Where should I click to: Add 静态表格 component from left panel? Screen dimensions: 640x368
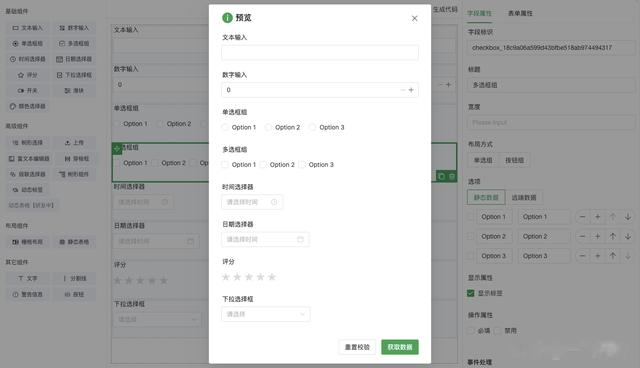[x=74, y=242]
